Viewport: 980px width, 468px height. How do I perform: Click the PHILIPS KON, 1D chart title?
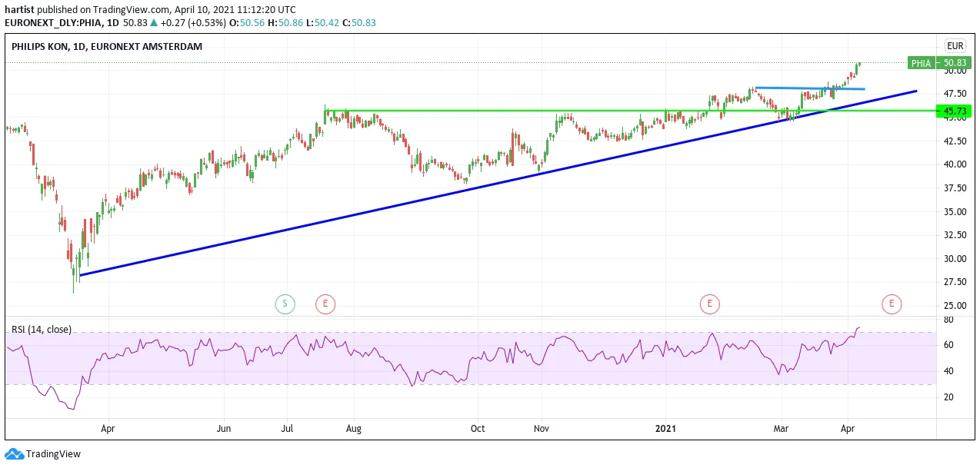click(107, 47)
